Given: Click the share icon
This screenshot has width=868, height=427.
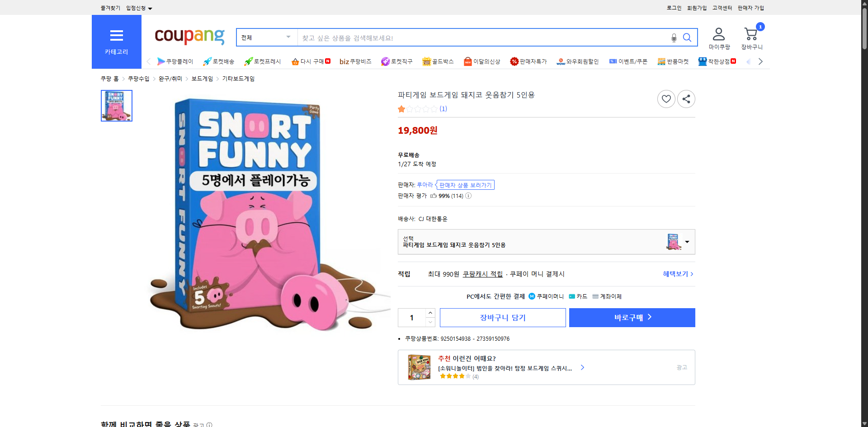Looking at the screenshot, I should click(x=686, y=99).
